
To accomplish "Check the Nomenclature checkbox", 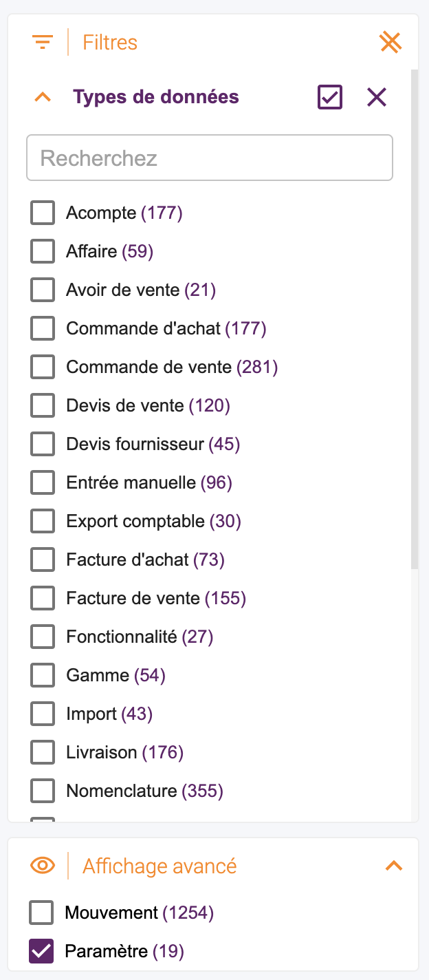I will pos(43,791).
